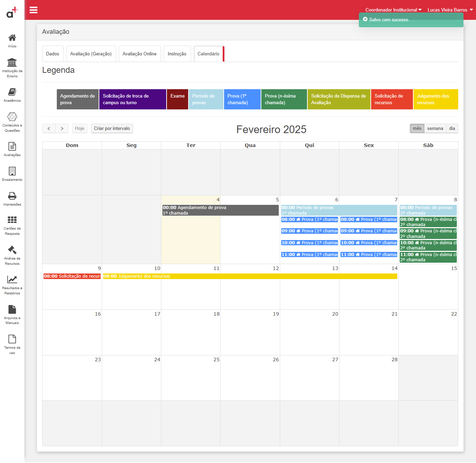This screenshot has height=463, width=476.
Task: Open Período de provas 1º chamada event
Action: coord(339,210)
